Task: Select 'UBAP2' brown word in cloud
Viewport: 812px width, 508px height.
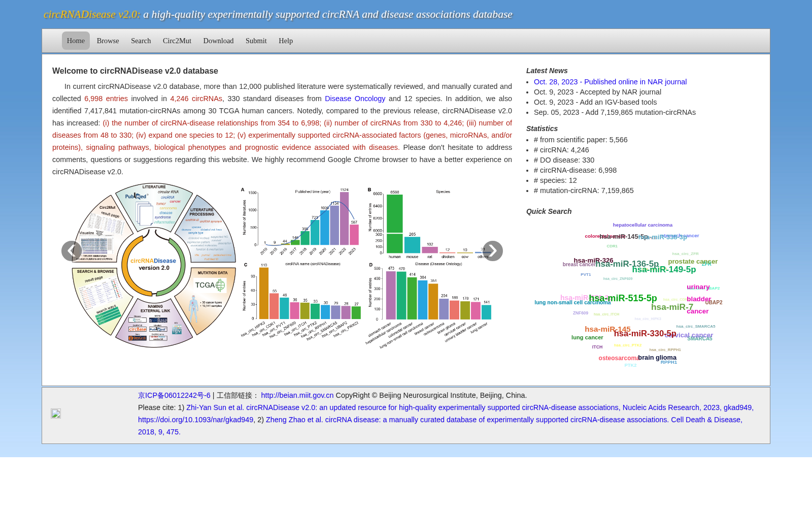Action: click(714, 303)
